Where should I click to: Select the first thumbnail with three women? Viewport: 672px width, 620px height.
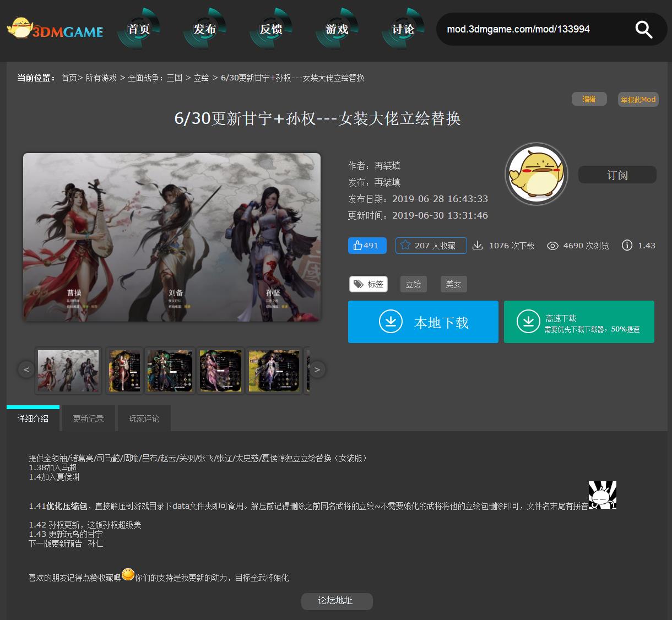click(68, 371)
